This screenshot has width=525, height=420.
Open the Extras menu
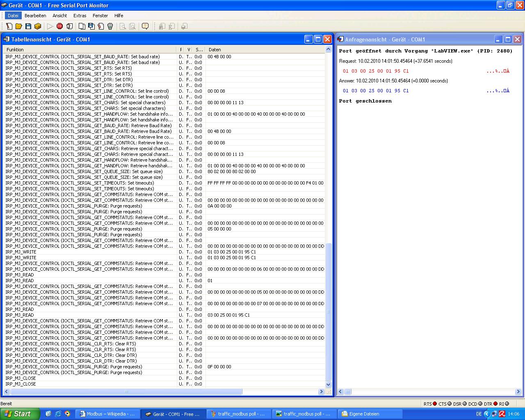80,16
